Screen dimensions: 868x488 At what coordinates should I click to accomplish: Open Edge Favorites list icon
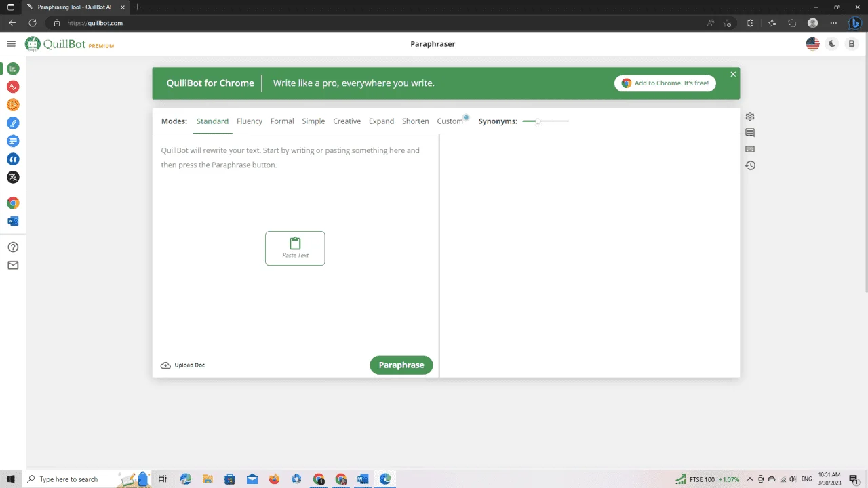point(772,23)
